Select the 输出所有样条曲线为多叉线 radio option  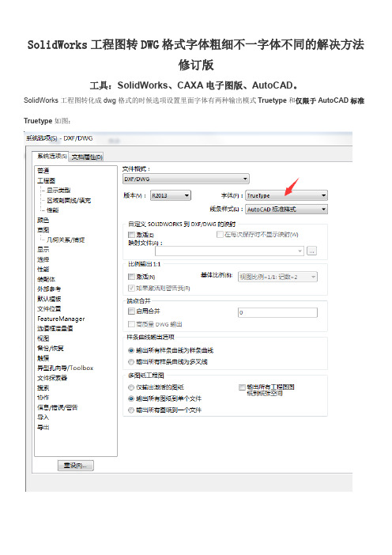[131, 362]
